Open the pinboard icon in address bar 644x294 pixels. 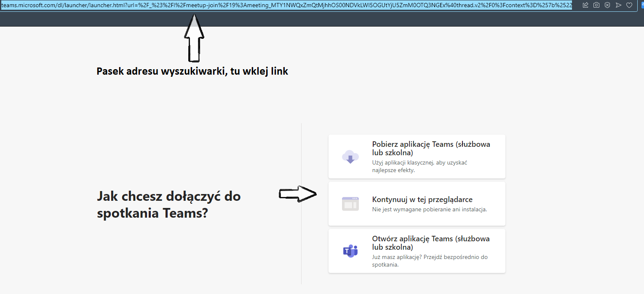pos(585,5)
